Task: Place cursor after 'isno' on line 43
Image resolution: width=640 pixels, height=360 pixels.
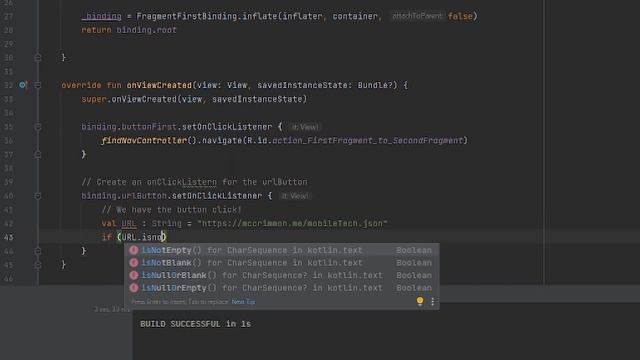Action: tap(162, 237)
